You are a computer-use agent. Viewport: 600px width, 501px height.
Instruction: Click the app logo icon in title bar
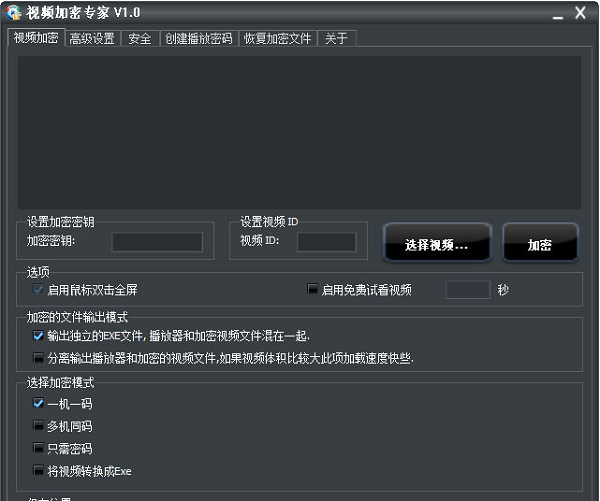click(x=13, y=12)
